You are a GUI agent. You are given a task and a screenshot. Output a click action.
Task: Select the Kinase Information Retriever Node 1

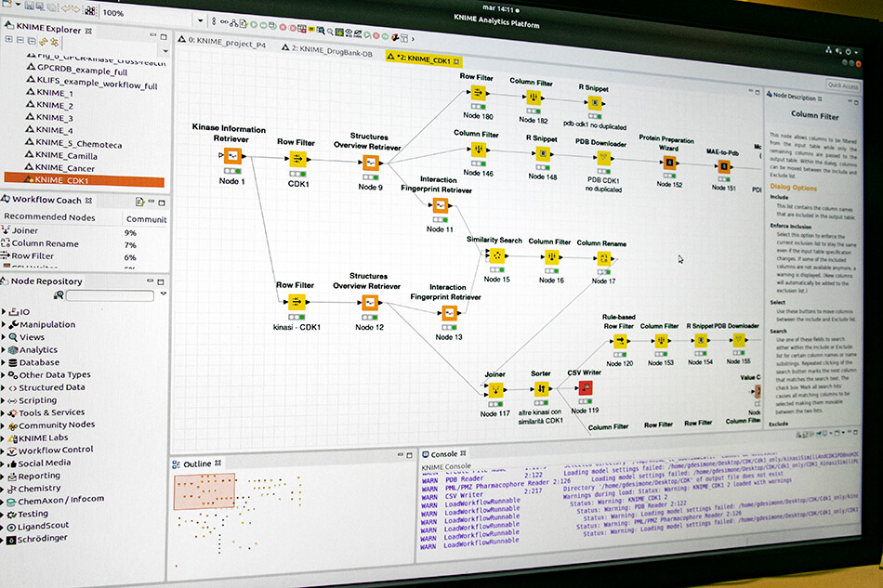pyautogui.click(x=232, y=155)
